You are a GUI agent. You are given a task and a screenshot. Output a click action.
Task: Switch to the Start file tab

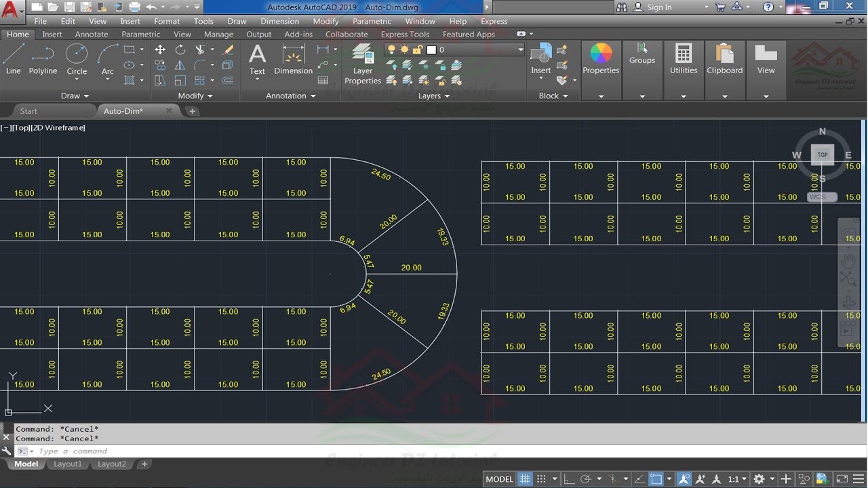pyautogui.click(x=28, y=111)
